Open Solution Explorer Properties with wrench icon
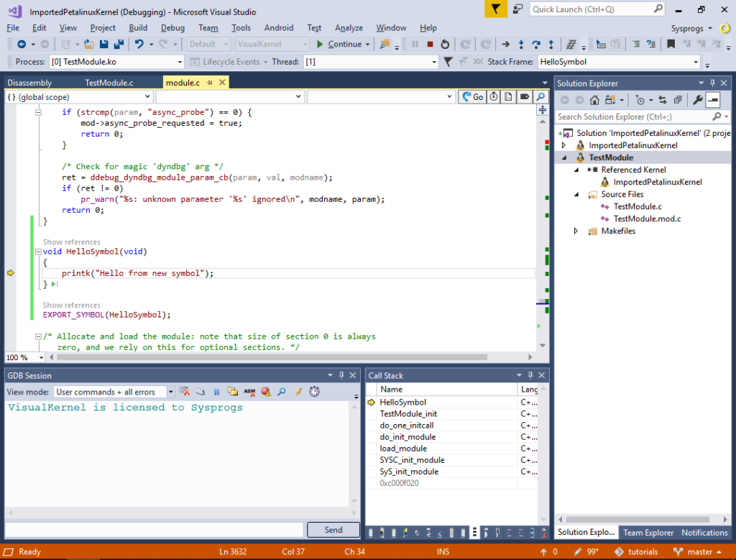Viewport: 736px width, 560px height. [698, 100]
